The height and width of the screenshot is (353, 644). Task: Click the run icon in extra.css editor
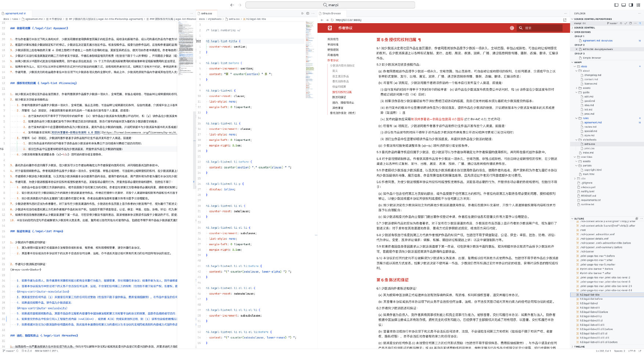coord(302,13)
